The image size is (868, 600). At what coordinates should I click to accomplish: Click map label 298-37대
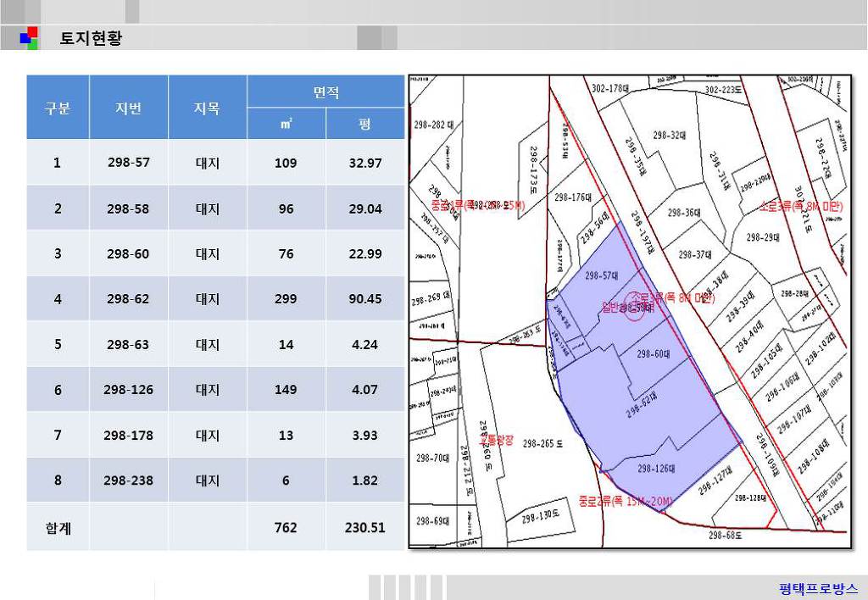click(x=695, y=254)
